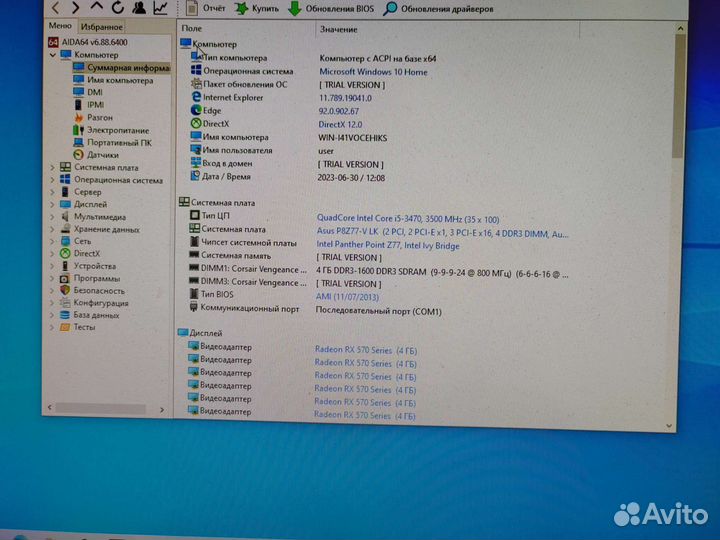720x540 pixels.
Task: Open the graph chart icon in the toolbar
Action: (160, 7)
